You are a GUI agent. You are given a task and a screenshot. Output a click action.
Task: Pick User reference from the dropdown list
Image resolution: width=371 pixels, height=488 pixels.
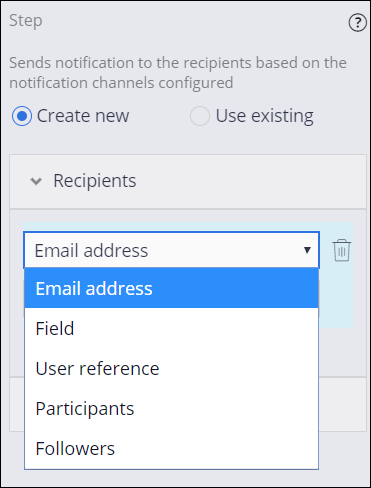click(x=171, y=368)
